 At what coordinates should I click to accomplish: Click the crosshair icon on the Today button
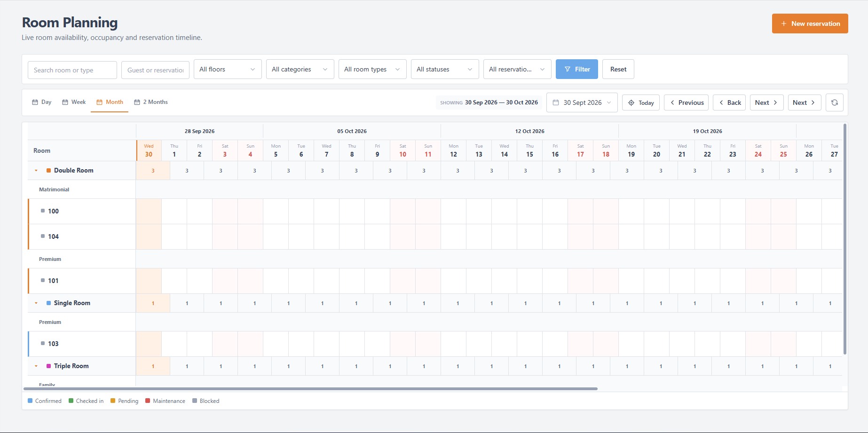click(x=631, y=102)
